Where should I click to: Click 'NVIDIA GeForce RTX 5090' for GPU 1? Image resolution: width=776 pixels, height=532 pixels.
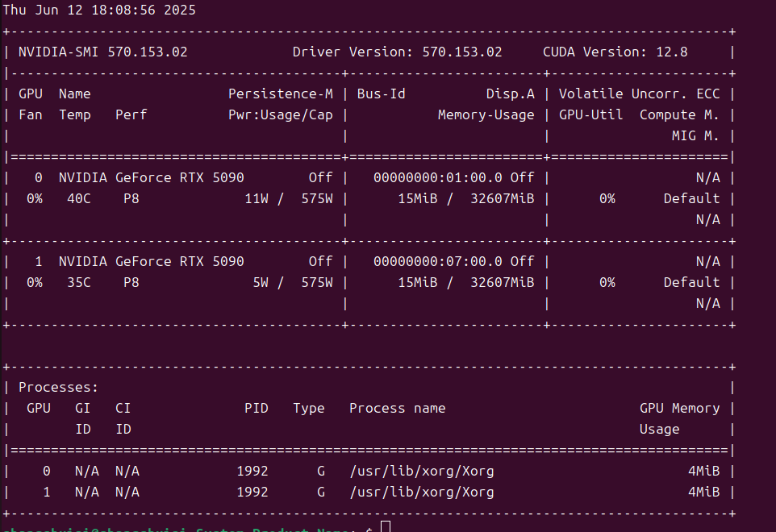[x=152, y=261]
